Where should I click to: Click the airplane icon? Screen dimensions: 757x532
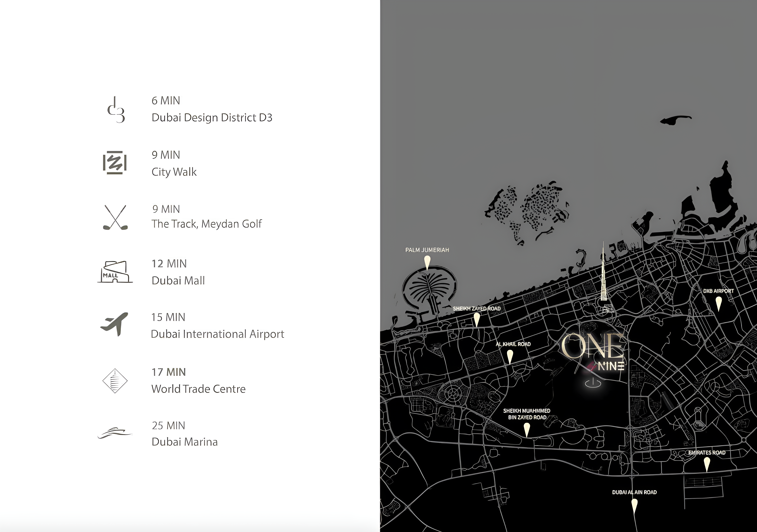tap(114, 324)
